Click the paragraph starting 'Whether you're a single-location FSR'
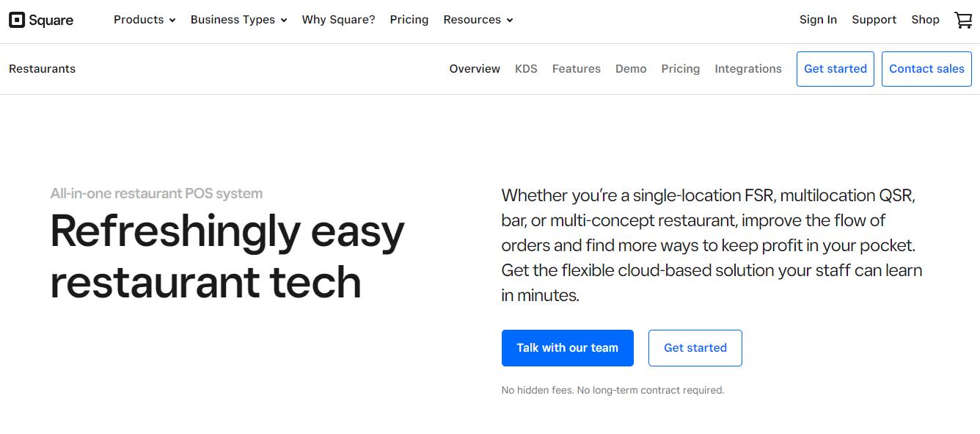Viewport: 980px width, 434px height. [712, 245]
